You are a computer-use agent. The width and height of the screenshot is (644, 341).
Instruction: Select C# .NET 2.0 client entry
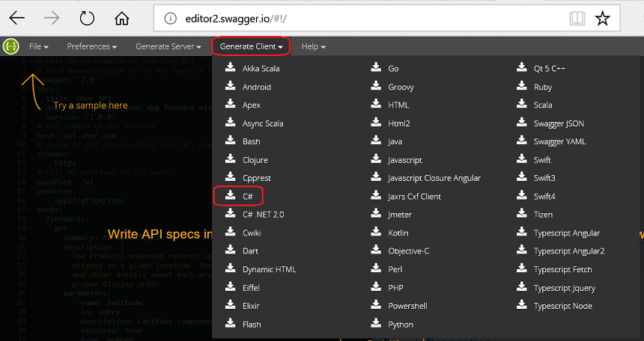[x=264, y=215]
